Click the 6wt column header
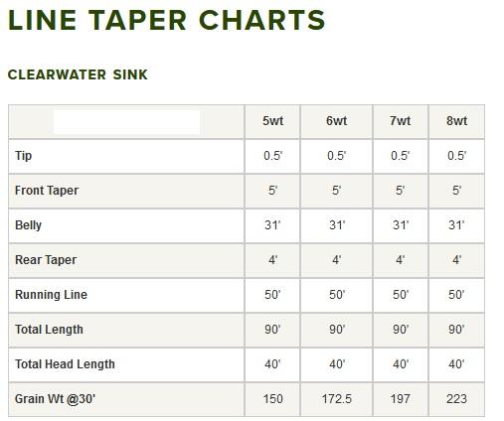 coord(336,121)
